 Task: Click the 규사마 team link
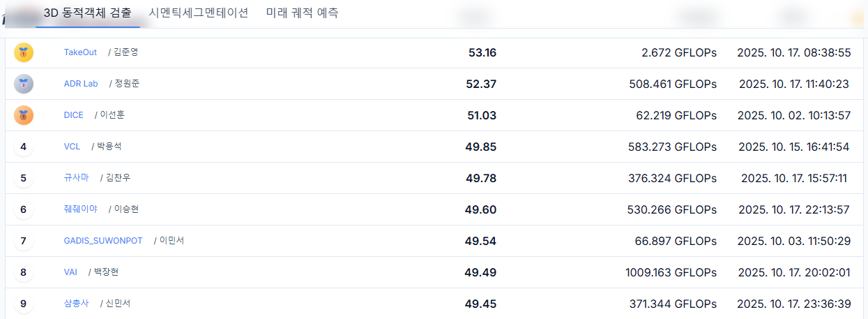pos(76,178)
